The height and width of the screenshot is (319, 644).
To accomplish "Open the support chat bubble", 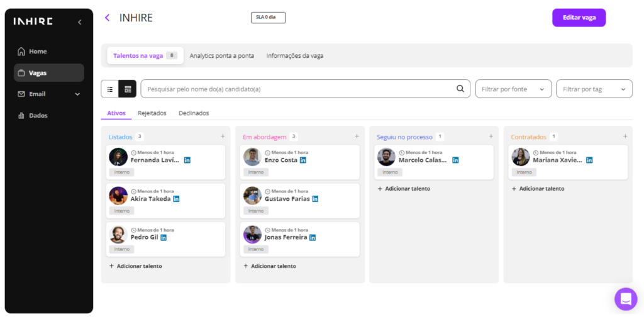I will coord(626,299).
